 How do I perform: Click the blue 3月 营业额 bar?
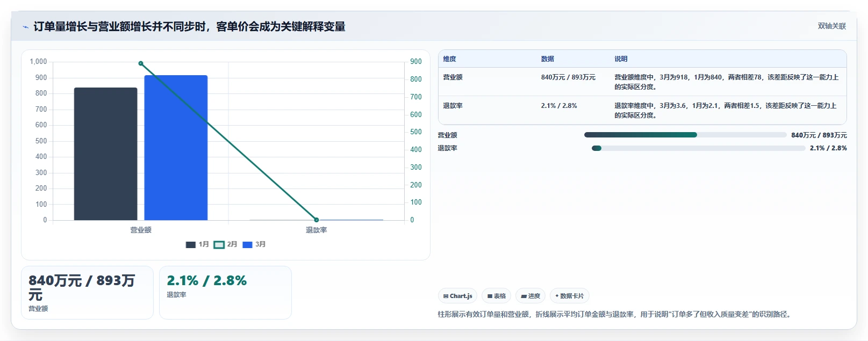point(176,148)
